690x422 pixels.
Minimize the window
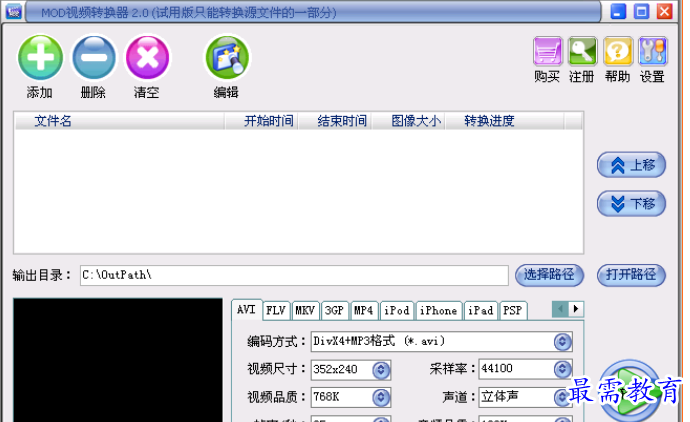point(618,11)
